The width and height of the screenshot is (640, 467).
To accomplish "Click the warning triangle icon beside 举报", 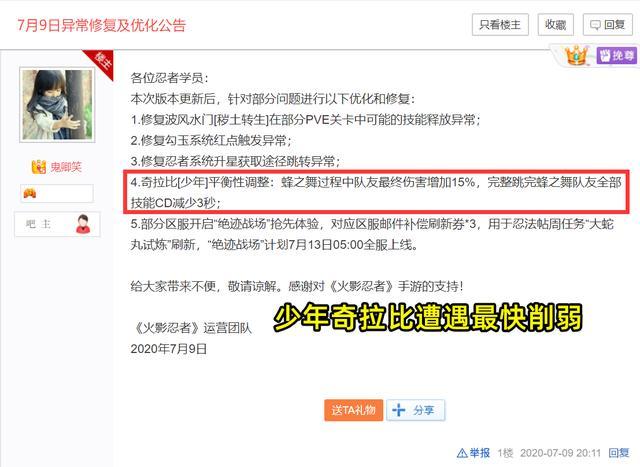I will tap(462, 453).
